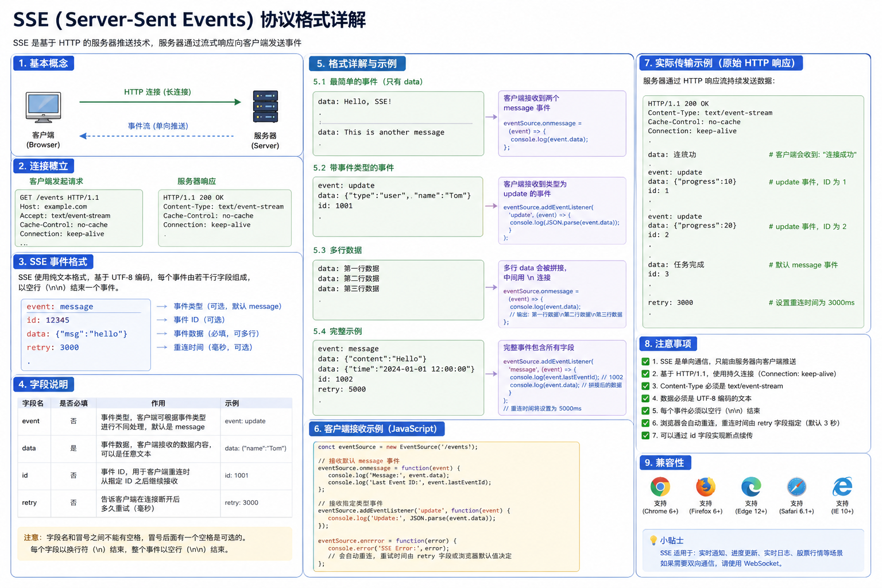The image size is (882, 588).
Task: Click 'id: 12345' in the format box
Action: (x=48, y=320)
